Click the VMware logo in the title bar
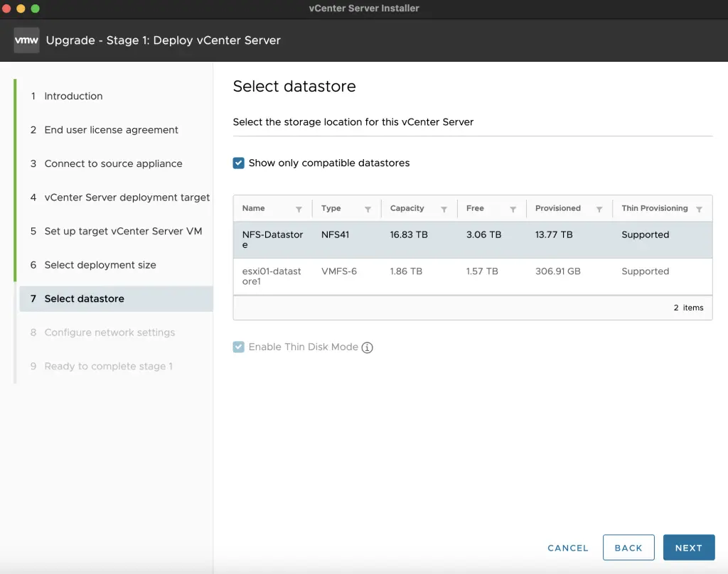The image size is (728, 574). tap(26, 40)
